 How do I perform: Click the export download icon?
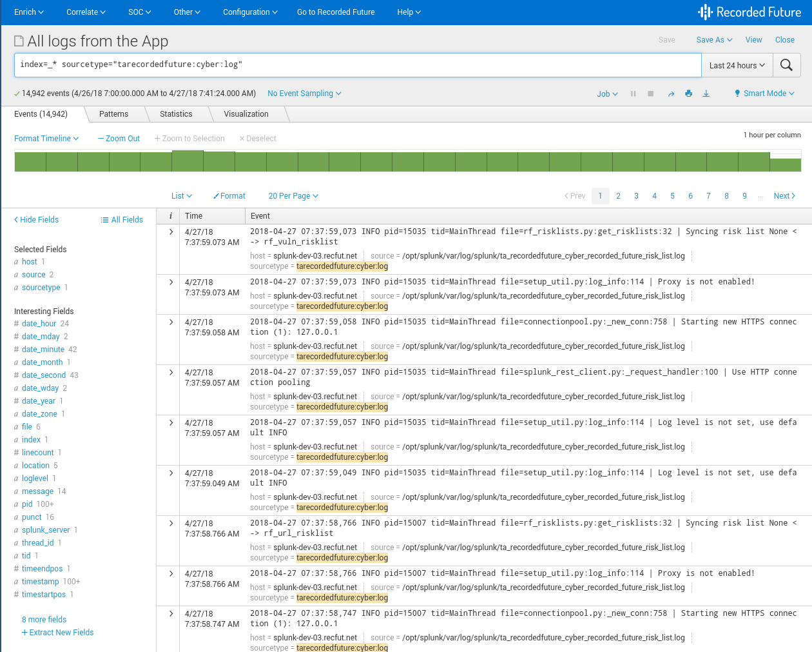(x=706, y=94)
